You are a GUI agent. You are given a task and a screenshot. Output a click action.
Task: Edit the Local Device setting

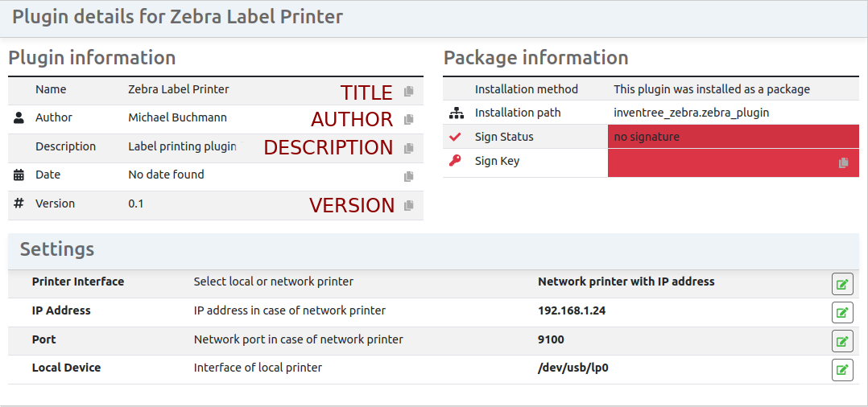[x=842, y=370]
